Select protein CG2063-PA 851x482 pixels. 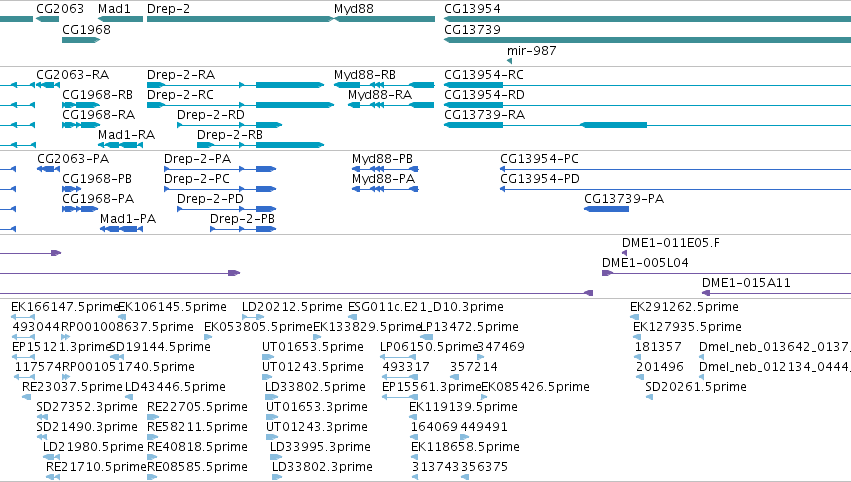73,158
